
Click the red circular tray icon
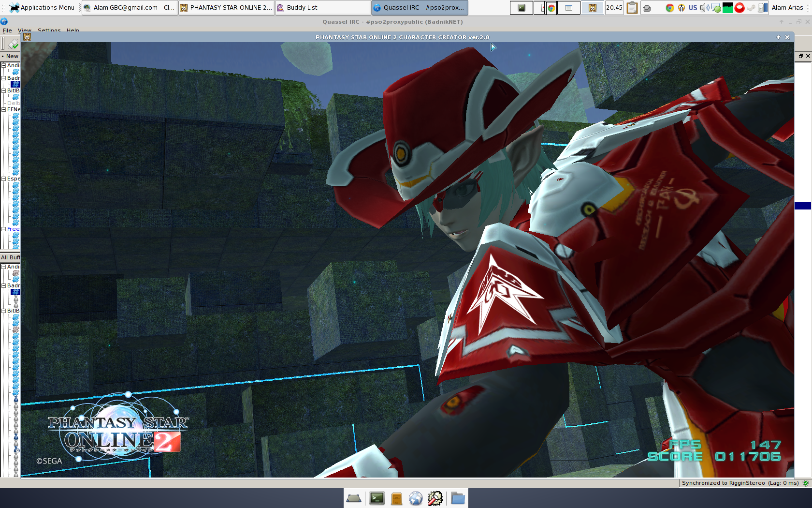[x=739, y=8]
